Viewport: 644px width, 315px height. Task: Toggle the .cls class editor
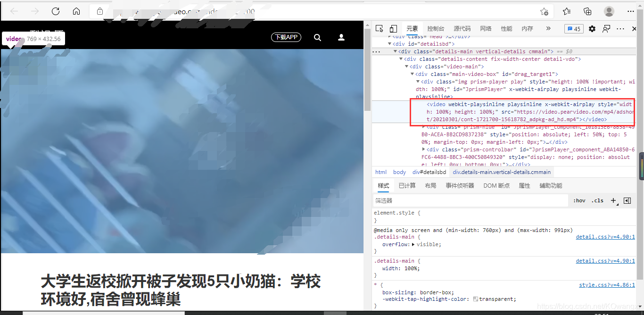click(598, 200)
